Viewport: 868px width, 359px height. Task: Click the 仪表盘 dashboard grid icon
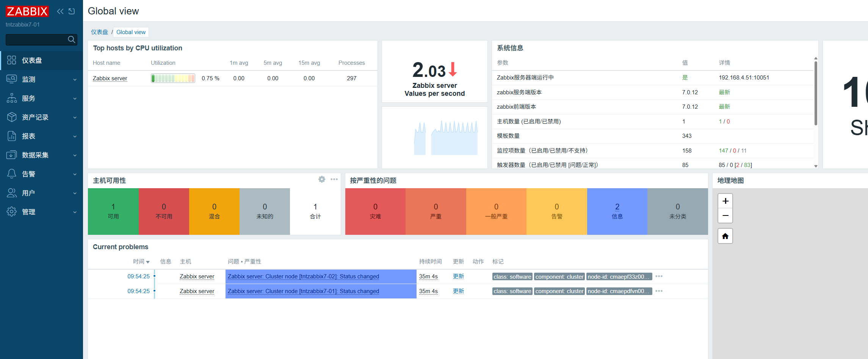pos(12,60)
